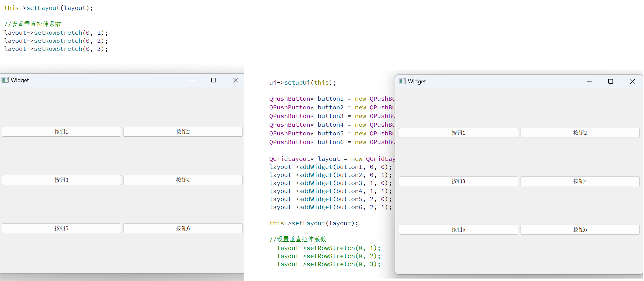Maximize the right Widget window
This screenshot has height=281, width=644.
click(x=610, y=81)
